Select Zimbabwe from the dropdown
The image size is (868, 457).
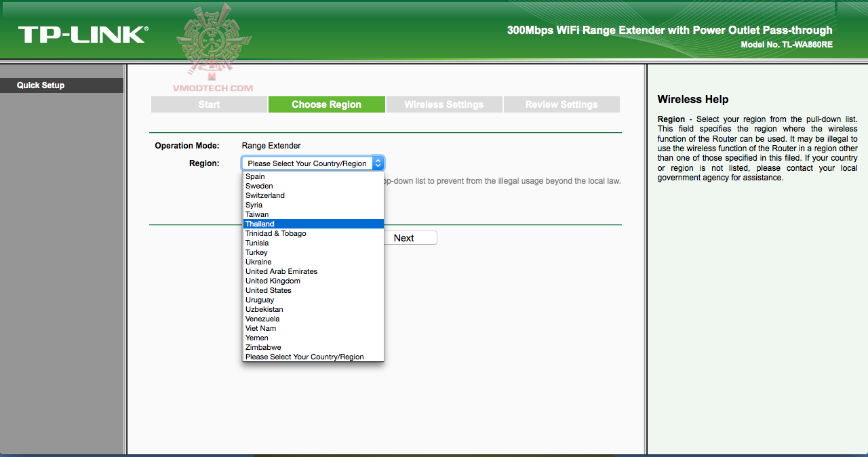pyautogui.click(x=313, y=347)
